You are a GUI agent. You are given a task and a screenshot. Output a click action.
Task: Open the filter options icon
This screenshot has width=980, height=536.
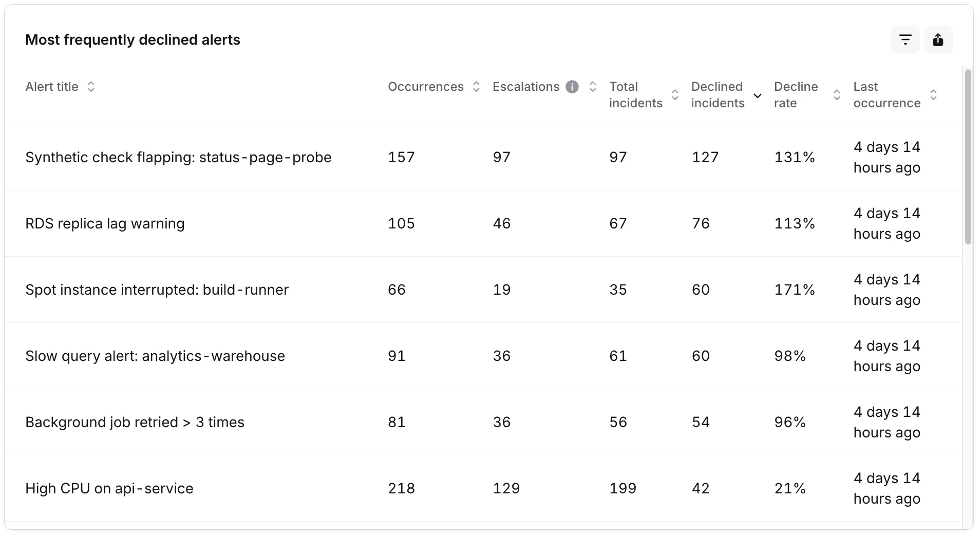[x=905, y=40]
